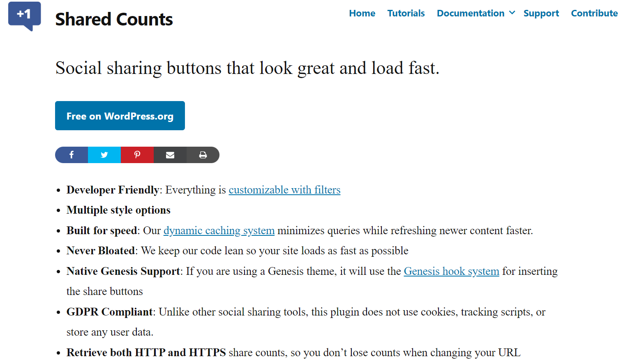The height and width of the screenshot is (364, 628).
Task: Pin the page with the Pinterest icon
Action: coord(137,155)
